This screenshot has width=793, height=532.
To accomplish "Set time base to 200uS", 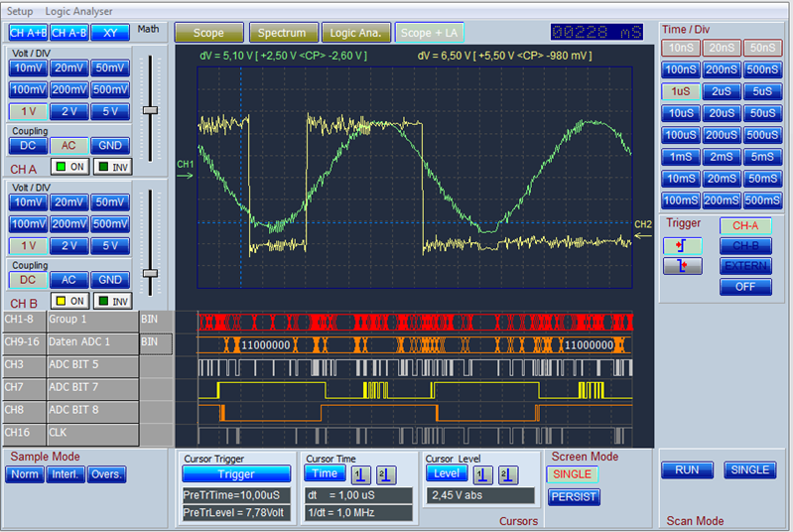I will coord(722,135).
